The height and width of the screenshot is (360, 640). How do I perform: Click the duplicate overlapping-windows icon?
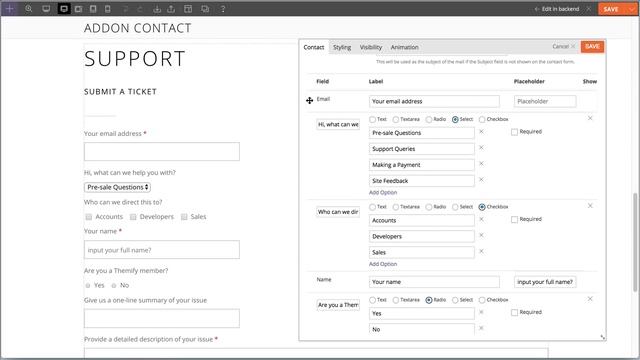(x=205, y=9)
